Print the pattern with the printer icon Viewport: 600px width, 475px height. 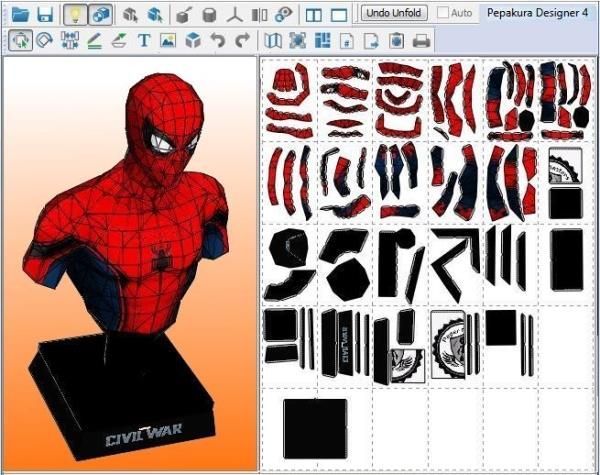421,41
